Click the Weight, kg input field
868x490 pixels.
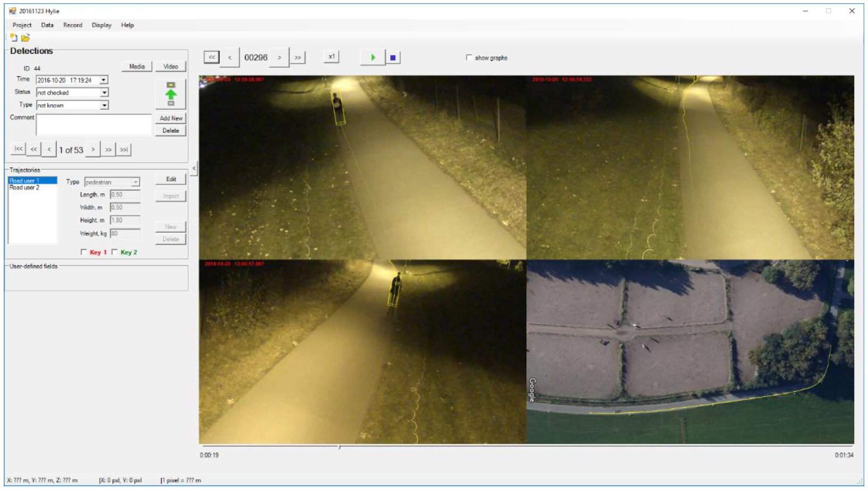[125, 233]
